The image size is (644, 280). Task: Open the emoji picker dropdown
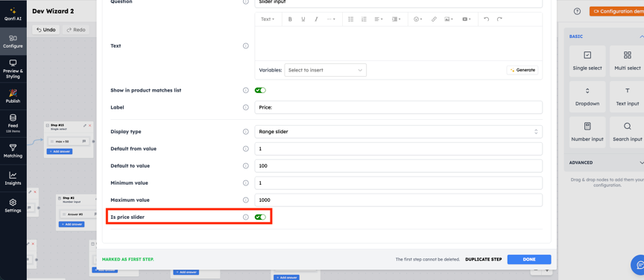point(418,19)
